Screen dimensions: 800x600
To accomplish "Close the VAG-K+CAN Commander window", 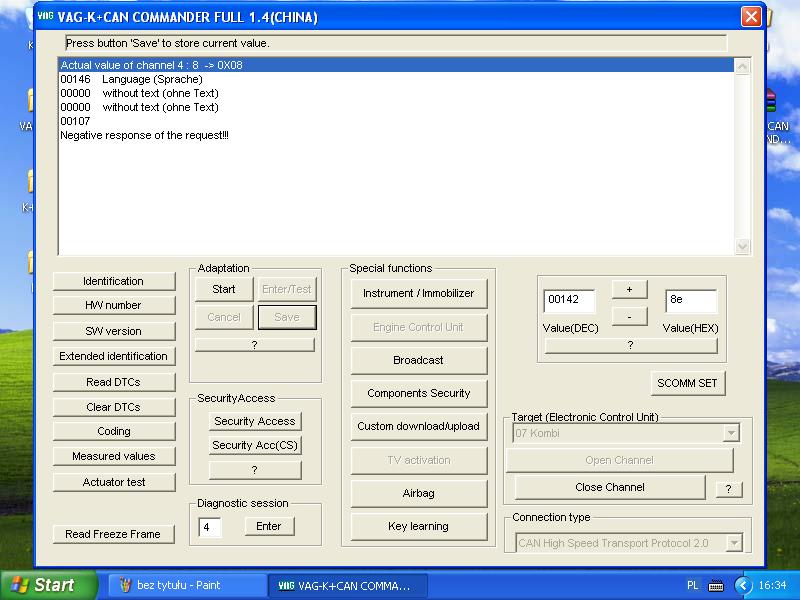I will point(751,17).
